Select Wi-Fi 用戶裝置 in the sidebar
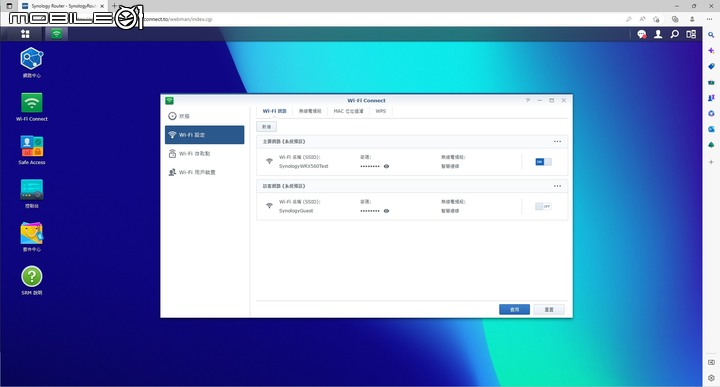This screenshot has width=720, height=387. click(204, 172)
